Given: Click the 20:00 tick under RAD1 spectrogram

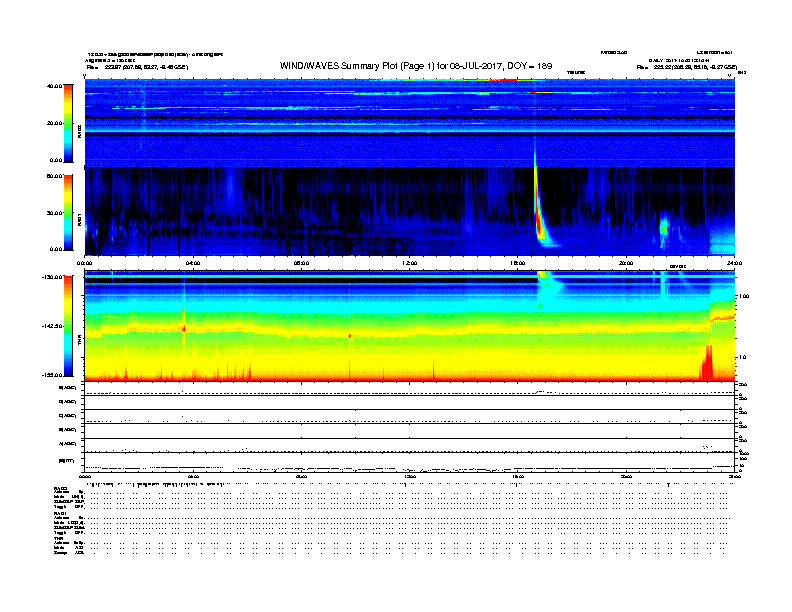Looking at the screenshot, I should pyautogui.click(x=626, y=263).
